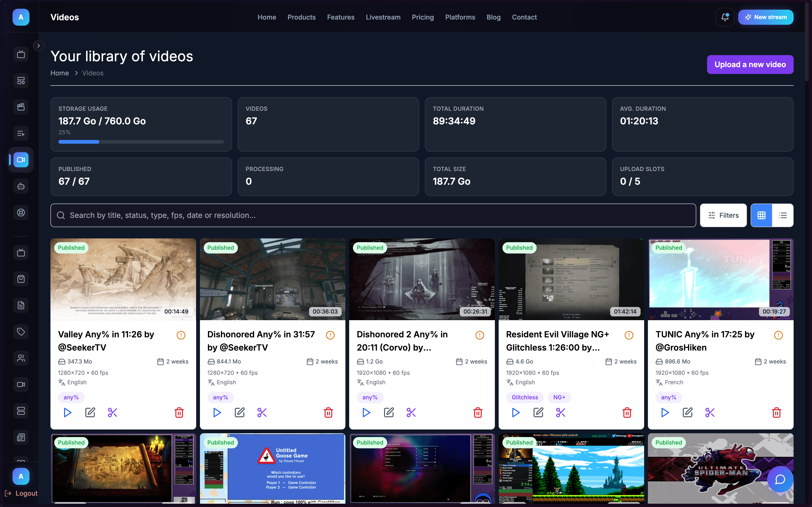The image size is (812, 507).
Task: Clip the Dishonored 2 Any% video
Action: click(x=411, y=413)
